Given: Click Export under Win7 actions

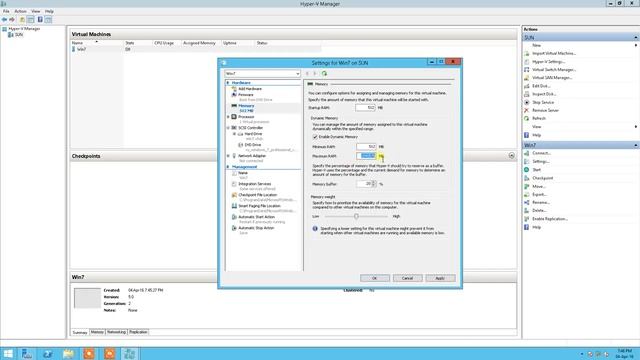Looking at the screenshot, I should [539, 195].
